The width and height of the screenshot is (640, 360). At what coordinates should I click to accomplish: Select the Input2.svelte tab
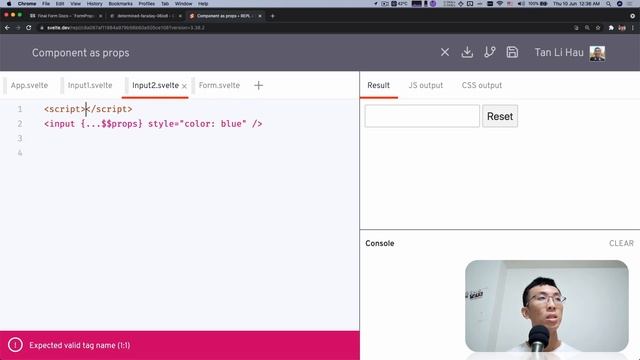[155, 85]
